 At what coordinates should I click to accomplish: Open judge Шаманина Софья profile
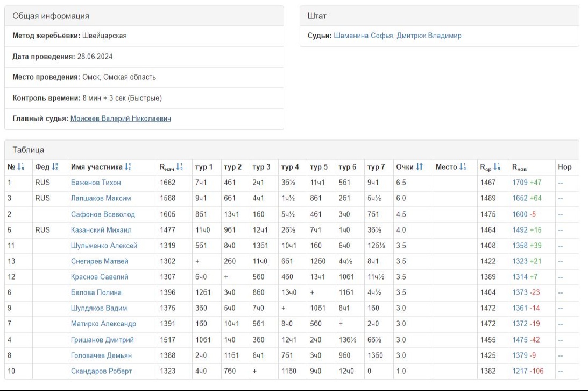pyautogui.click(x=363, y=36)
